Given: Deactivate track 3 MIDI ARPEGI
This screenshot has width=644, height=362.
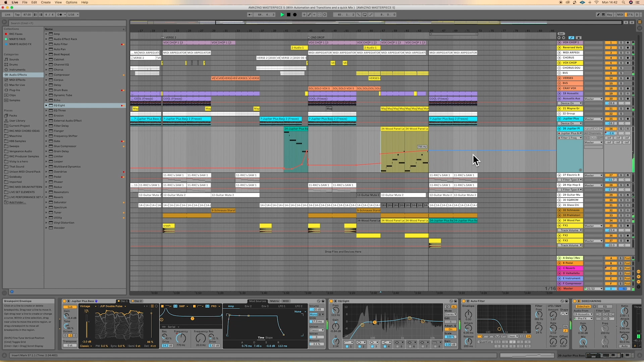Looking at the screenshot, I should [x=611, y=53].
